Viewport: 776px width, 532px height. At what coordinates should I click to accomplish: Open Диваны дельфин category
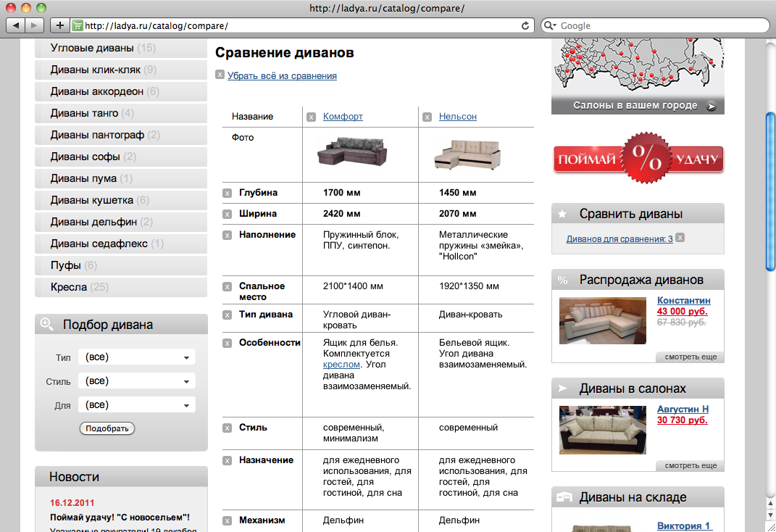(121, 223)
